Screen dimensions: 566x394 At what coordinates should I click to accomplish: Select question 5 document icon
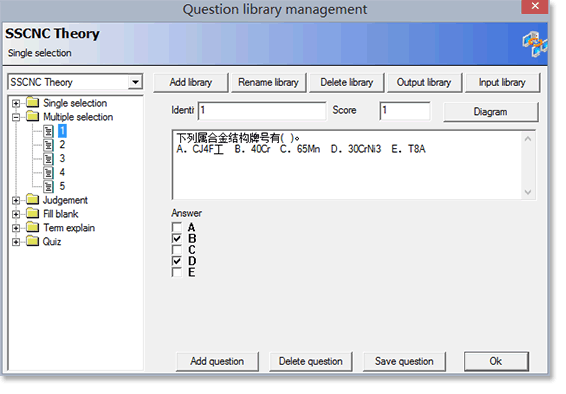pos(49,187)
